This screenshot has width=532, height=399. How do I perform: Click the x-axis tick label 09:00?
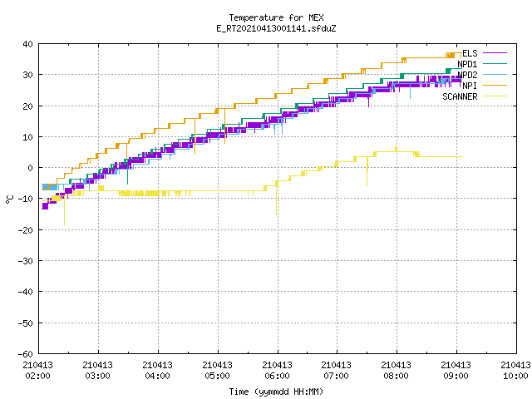pyautogui.click(x=456, y=376)
